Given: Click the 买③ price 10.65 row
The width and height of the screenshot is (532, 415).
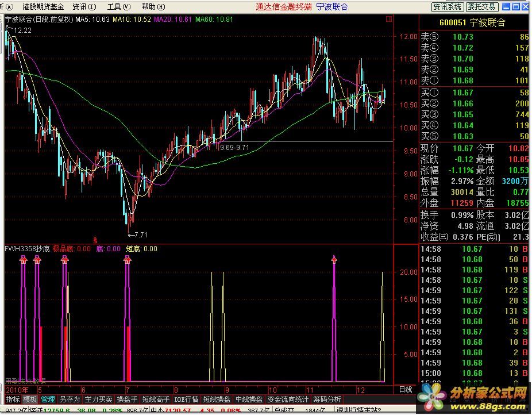Looking at the screenshot, I should (475, 114).
